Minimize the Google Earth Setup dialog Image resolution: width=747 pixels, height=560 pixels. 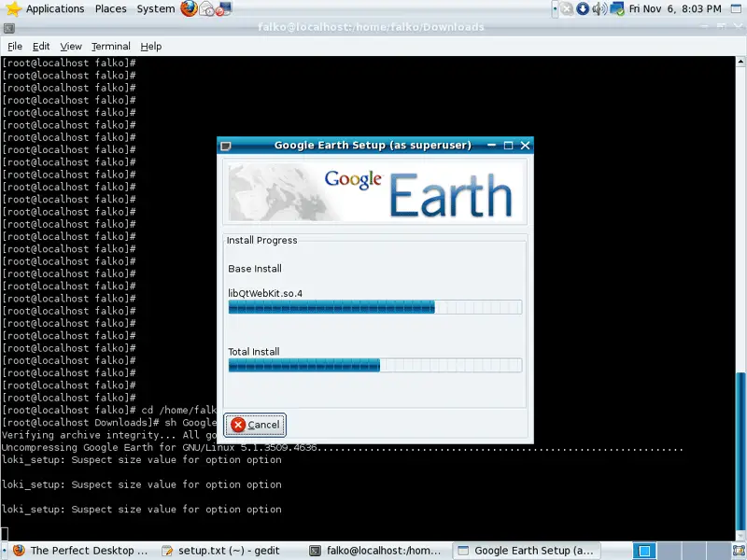[492, 145]
